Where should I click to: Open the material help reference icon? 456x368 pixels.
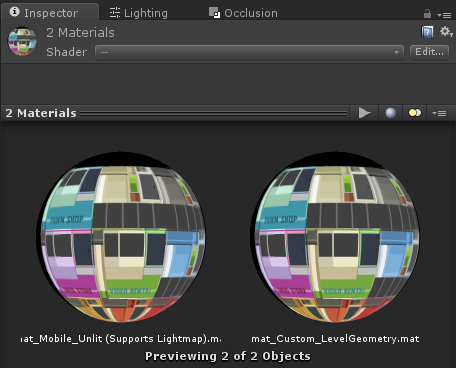click(x=427, y=32)
